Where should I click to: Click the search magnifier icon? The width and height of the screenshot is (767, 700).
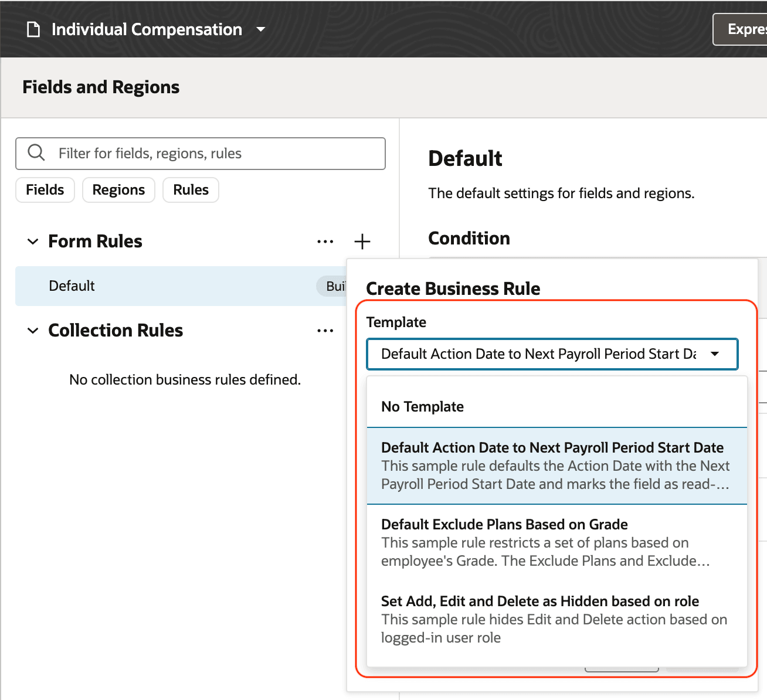(x=36, y=153)
